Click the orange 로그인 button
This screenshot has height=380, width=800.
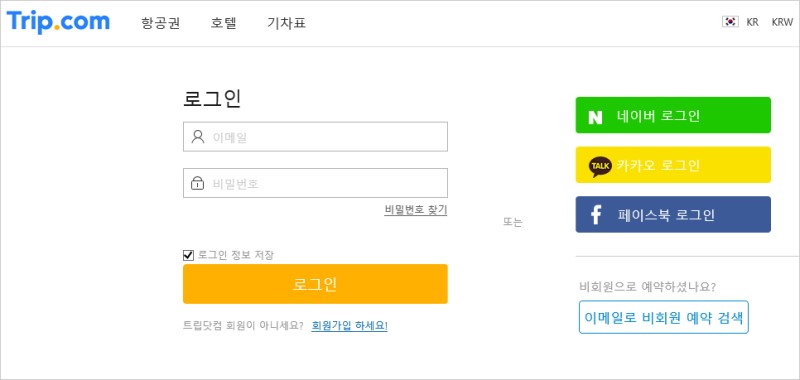point(315,284)
